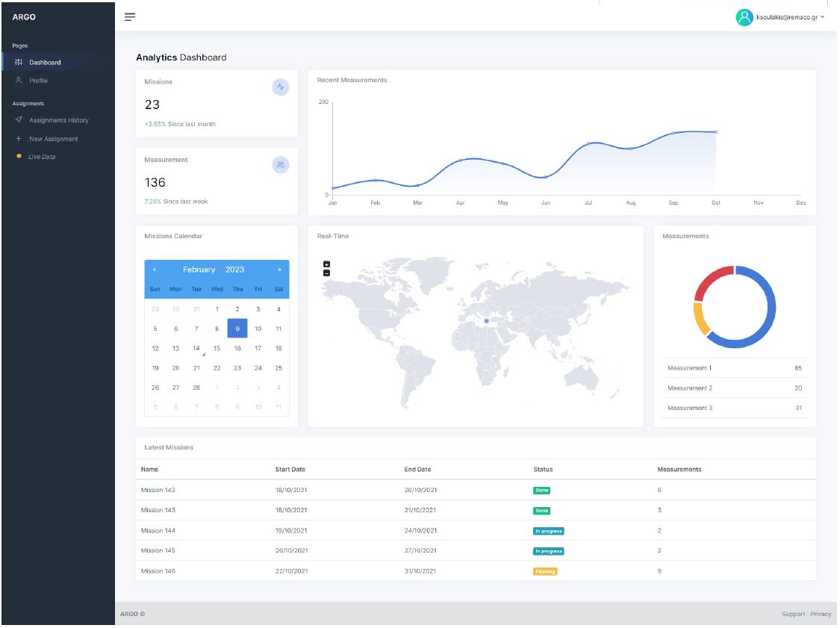
Task: Select New Assignment in sidebar
Action: 53,139
